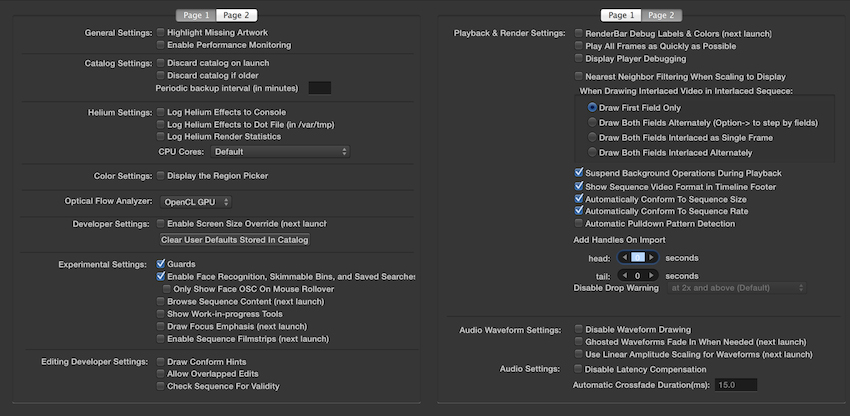Enable Allow Overlapped Edits option
Image resolution: width=850 pixels, height=416 pixels.
click(161, 373)
